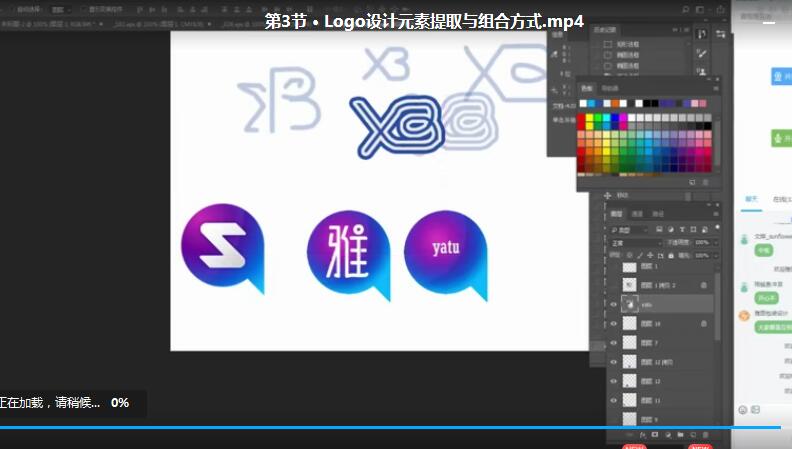Viewport: 792px width, 449px height.
Task: Click the new group folder icon in Layers
Action: coord(678,436)
